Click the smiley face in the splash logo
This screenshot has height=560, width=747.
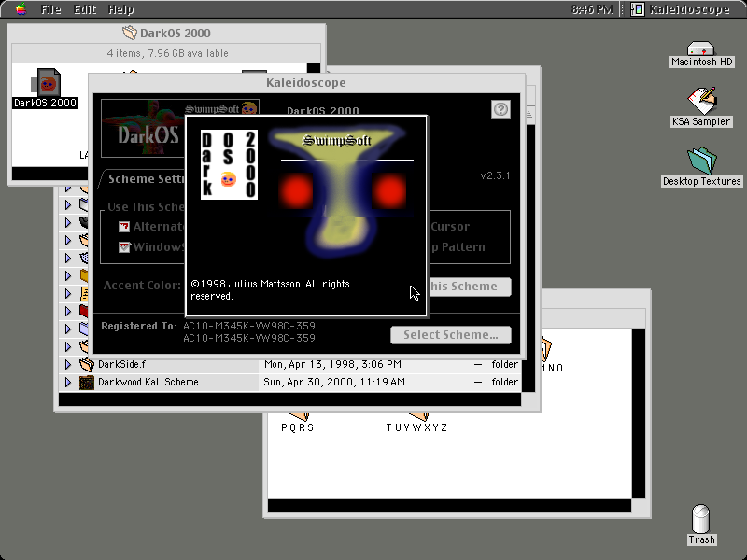[x=229, y=179]
